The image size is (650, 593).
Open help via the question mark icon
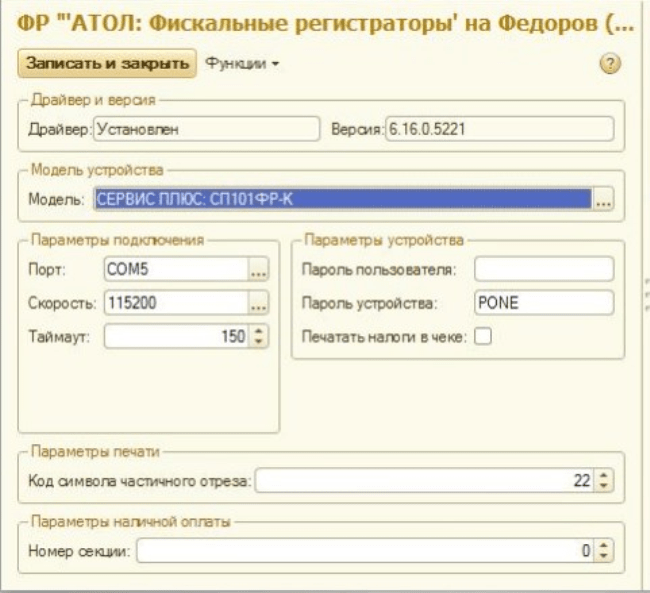[610, 64]
